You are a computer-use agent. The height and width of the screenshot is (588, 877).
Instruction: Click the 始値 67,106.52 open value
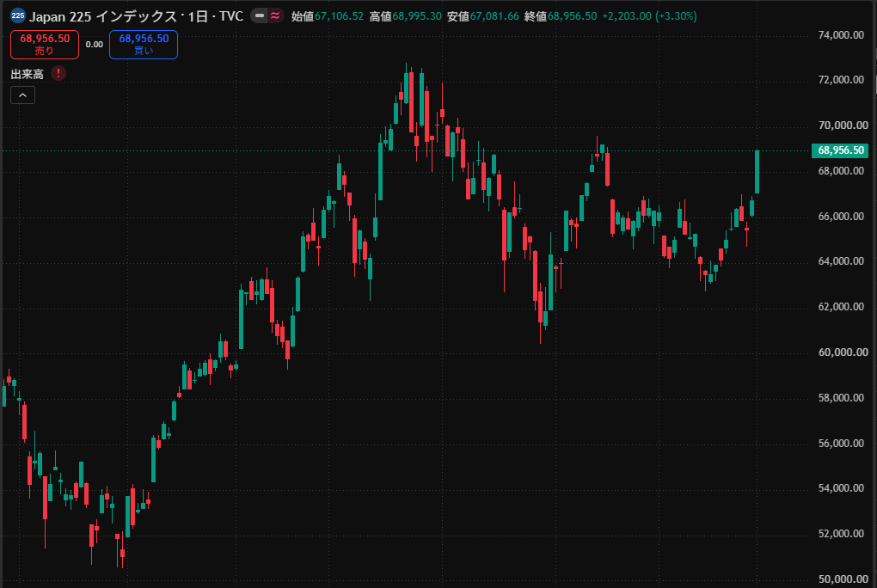point(328,16)
